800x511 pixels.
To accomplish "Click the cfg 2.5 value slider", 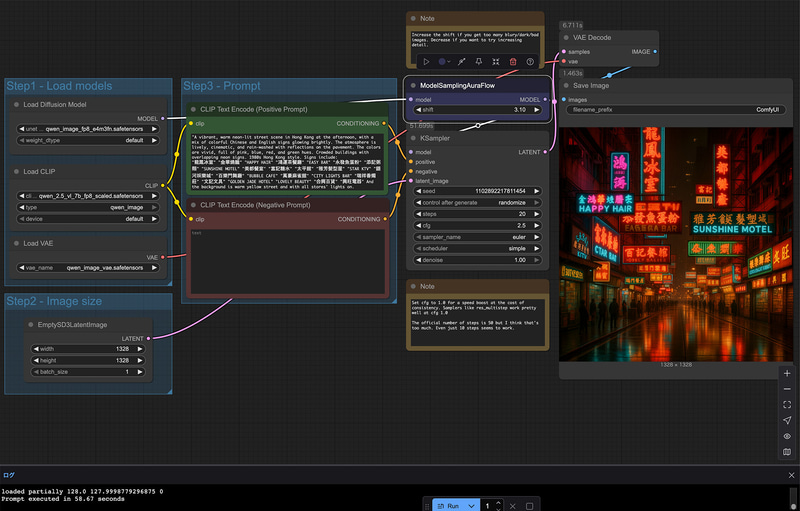I will tap(478, 225).
